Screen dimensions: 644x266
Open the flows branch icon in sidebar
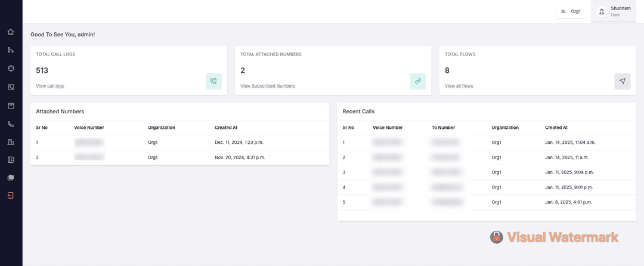(11, 50)
